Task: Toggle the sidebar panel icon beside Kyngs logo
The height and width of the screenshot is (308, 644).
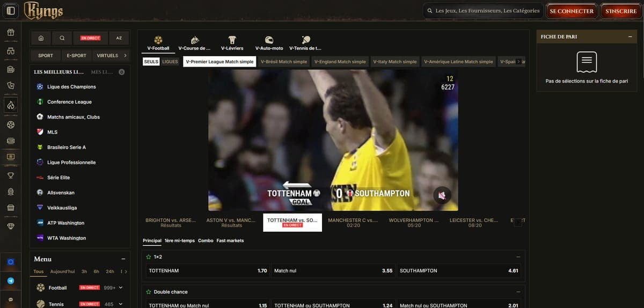Action: 10,11
